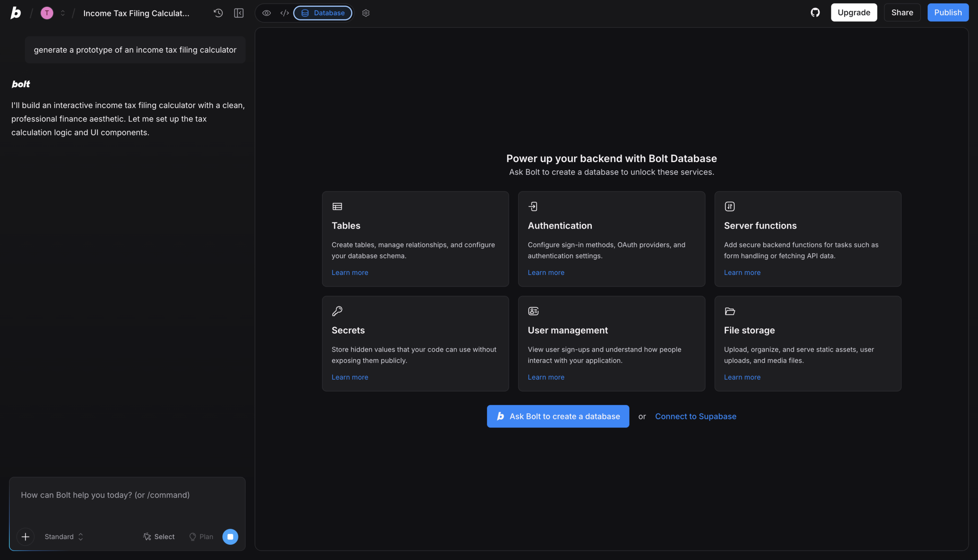This screenshot has height=560, width=978.
Task: Click the Upgrade button
Action: click(x=854, y=13)
